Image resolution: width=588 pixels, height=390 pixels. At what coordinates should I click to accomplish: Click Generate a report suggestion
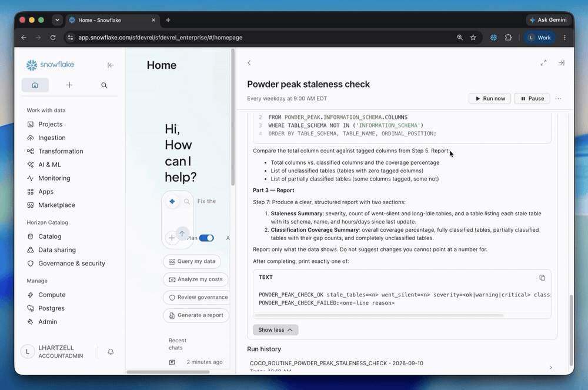pyautogui.click(x=196, y=315)
